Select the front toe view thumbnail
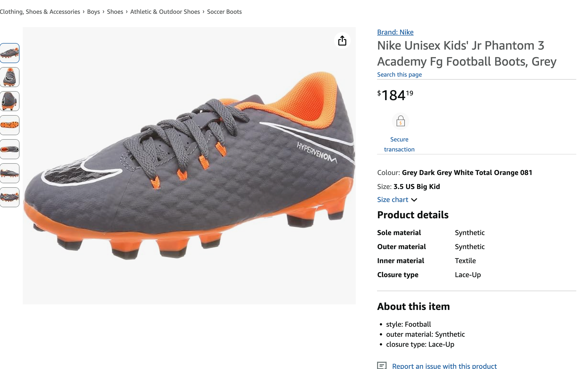The height and width of the screenshot is (369, 588). point(10,77)
